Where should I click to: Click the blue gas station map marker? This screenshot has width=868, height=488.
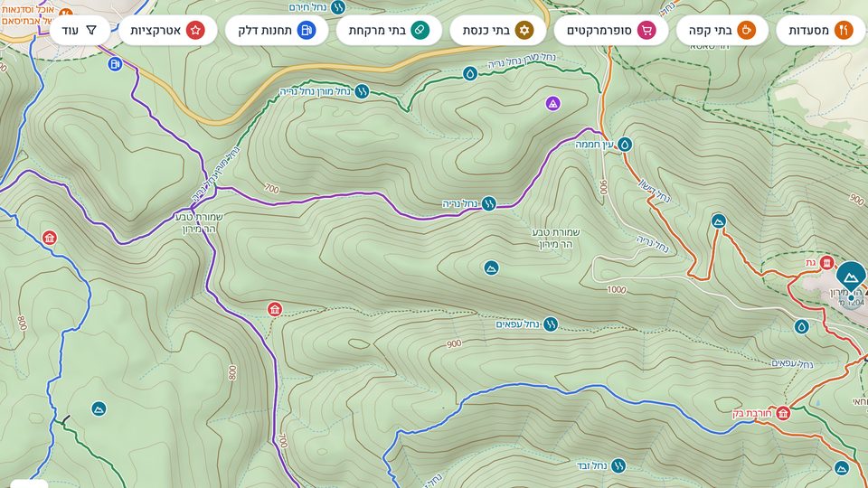click(115, 64)
